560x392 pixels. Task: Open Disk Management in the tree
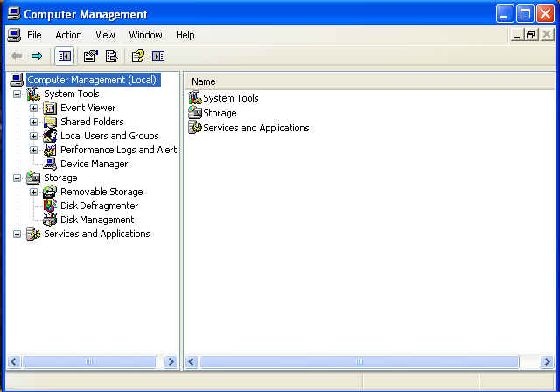(x=97, y=220)
